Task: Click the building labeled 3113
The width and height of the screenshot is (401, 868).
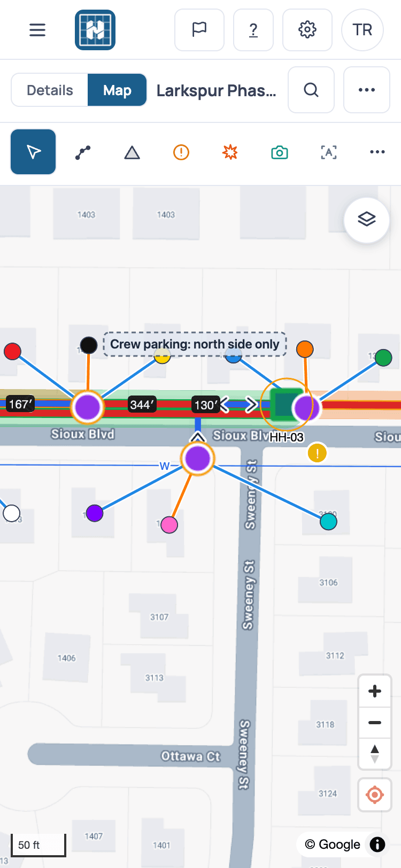Action: [x=154, y=677]
